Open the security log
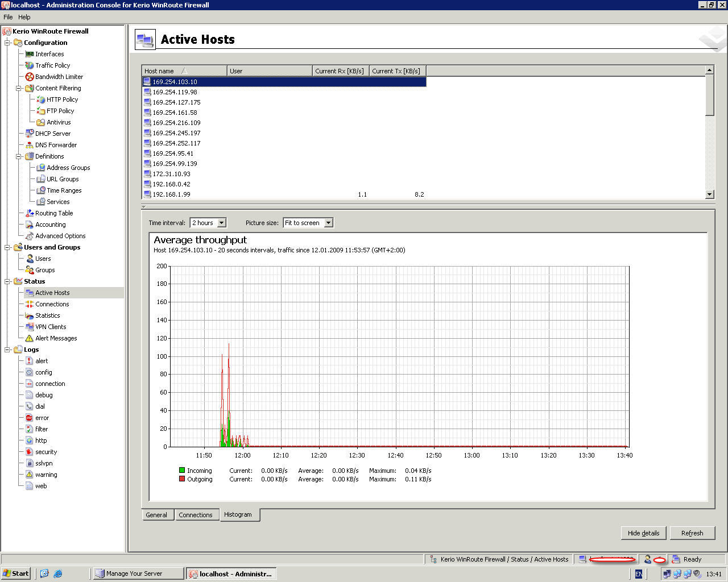 (x=46, y=452)
